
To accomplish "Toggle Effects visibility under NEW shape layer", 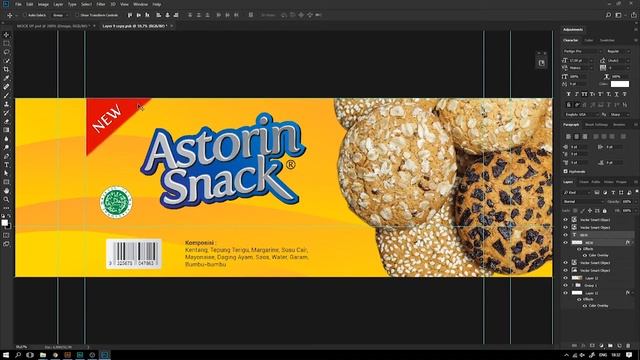I will coord(579,249).
